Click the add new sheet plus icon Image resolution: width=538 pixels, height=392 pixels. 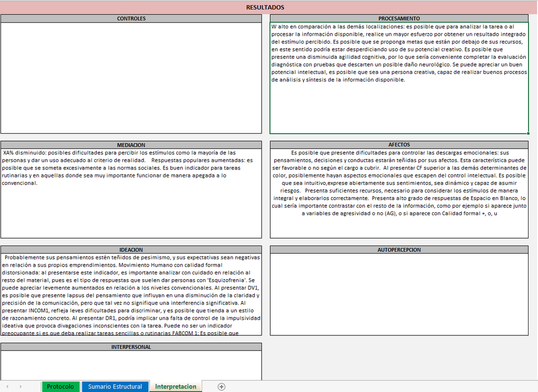click(x=221, y=386)
